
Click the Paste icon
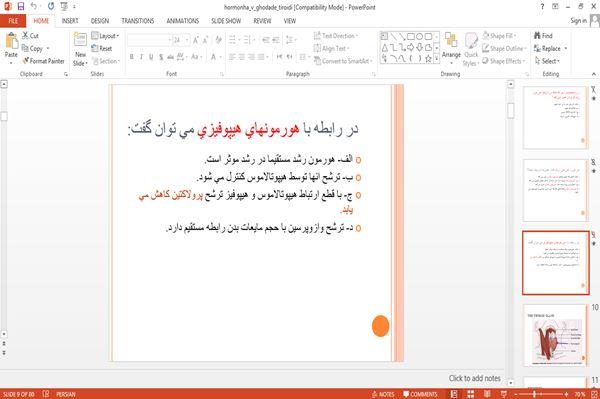coord(11,41)
